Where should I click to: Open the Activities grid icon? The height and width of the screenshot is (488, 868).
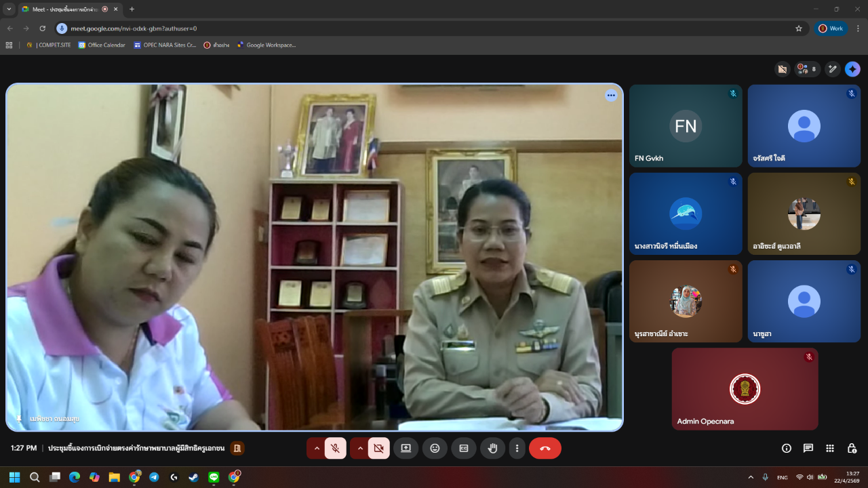coord(829,448)
